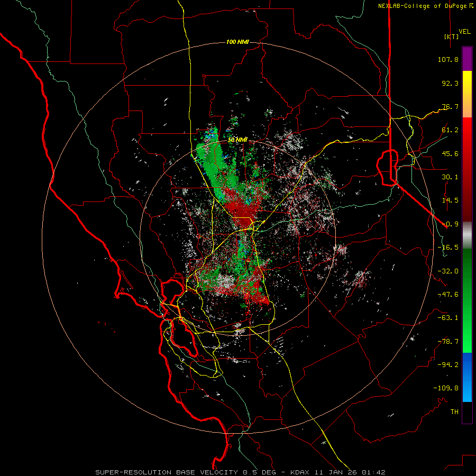Click the 14.5 scale label
The image size is (476, 476).
click(450, 200)
